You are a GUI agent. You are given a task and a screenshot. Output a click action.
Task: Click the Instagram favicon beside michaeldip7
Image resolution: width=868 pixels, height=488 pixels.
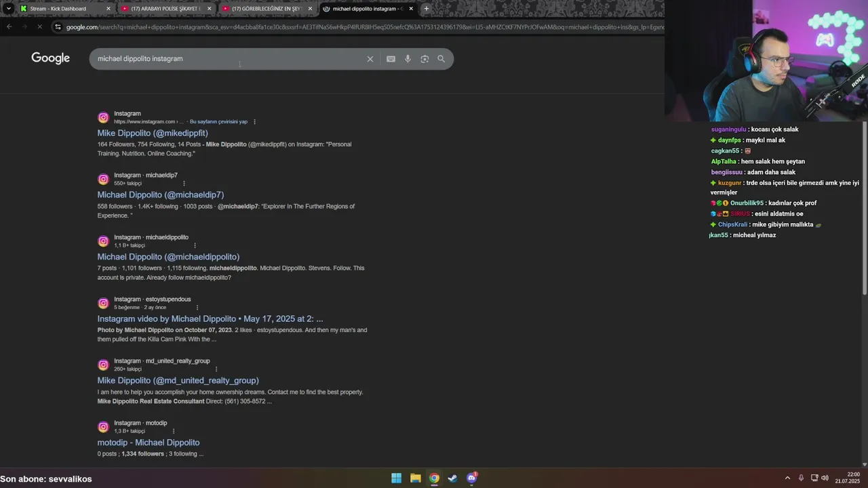103,179
